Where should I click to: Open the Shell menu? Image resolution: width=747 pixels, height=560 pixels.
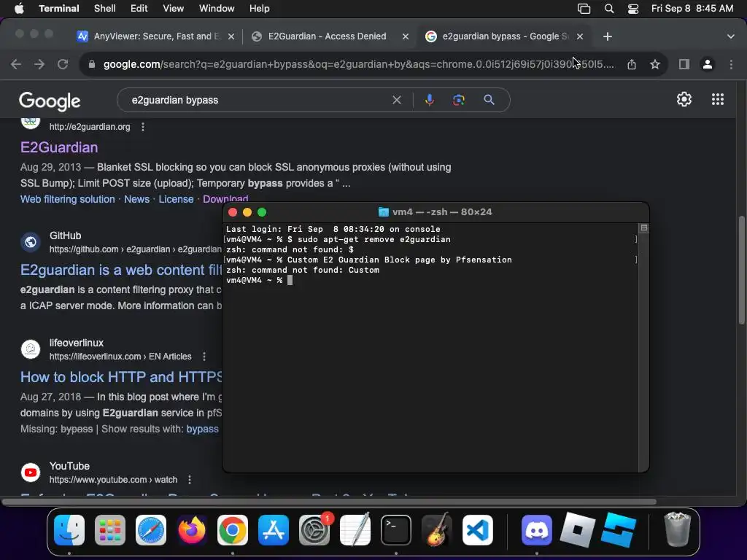pyautogui.click(x=104, y=9)
